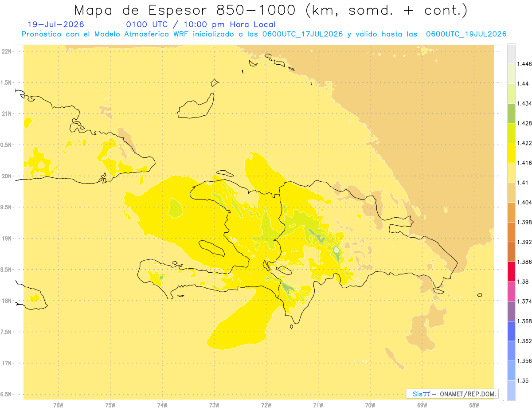Click legend value '1.38'

[x=523, y=282]
